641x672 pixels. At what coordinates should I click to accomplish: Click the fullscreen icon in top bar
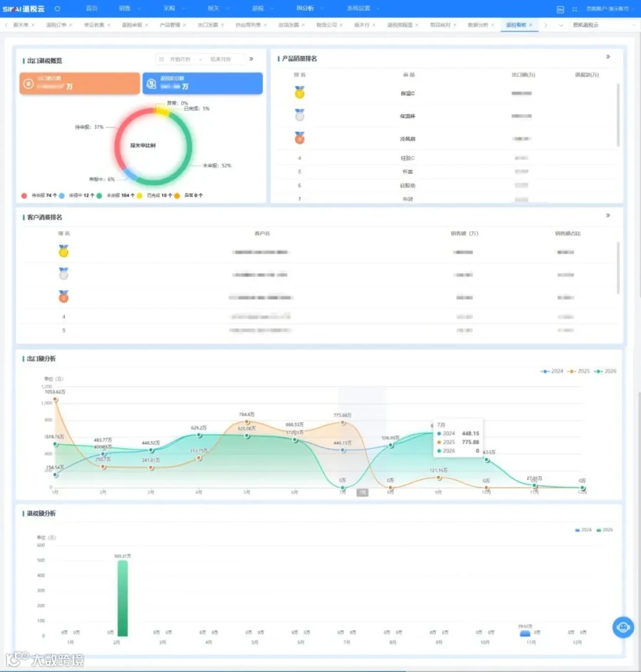click(x=575, y=9)
